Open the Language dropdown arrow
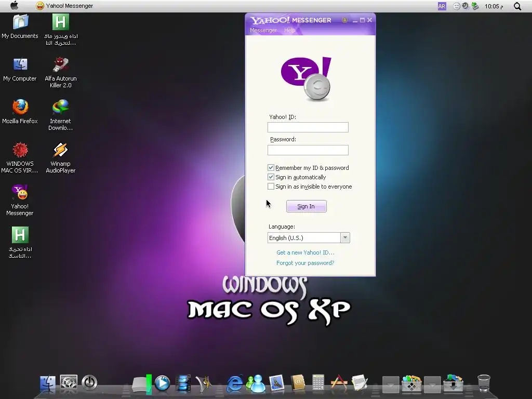 345,238
